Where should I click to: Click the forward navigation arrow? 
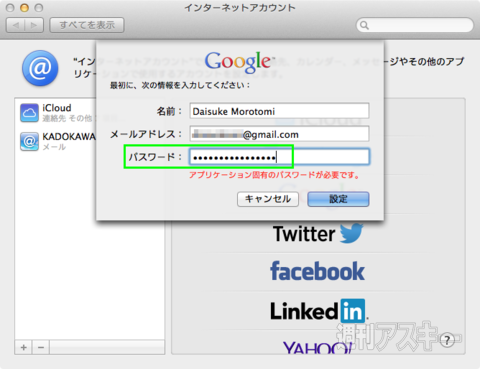(x=34, y=25)
